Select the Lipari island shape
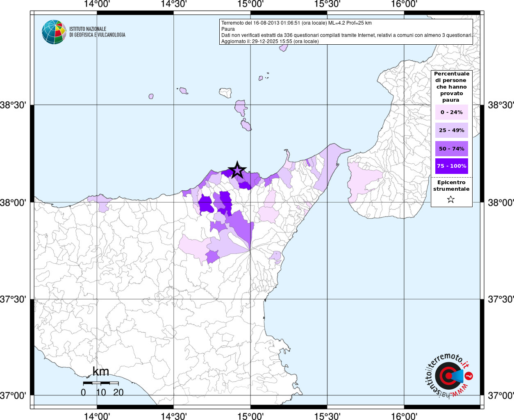 click(241, 108)
